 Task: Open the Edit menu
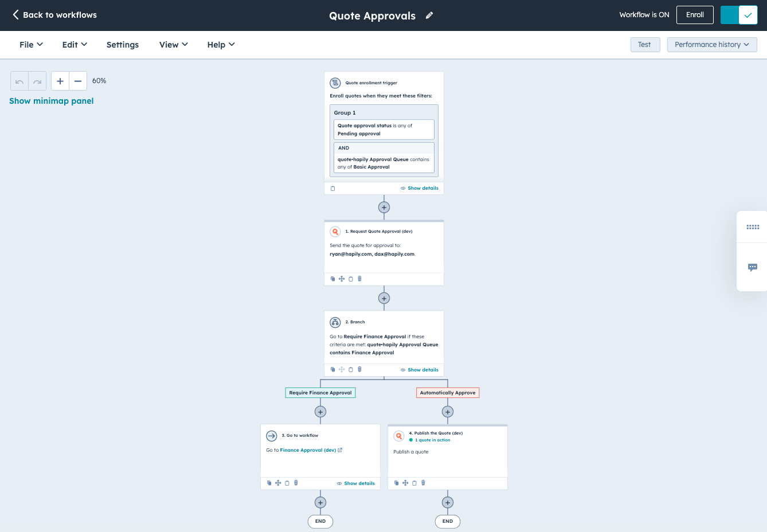(74, 44)
